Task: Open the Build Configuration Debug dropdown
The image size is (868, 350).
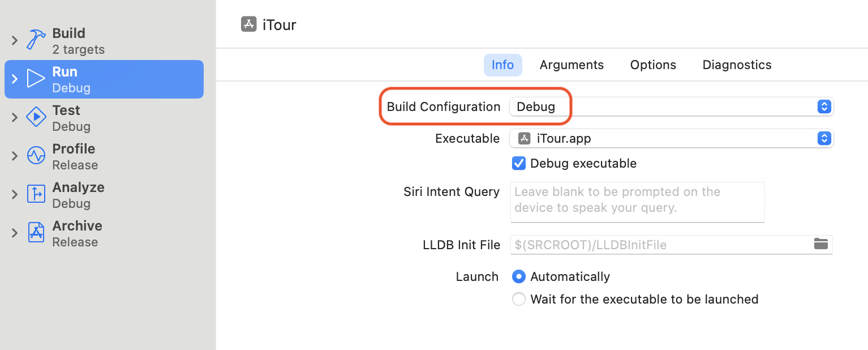Action: click(x=671, y=106)
